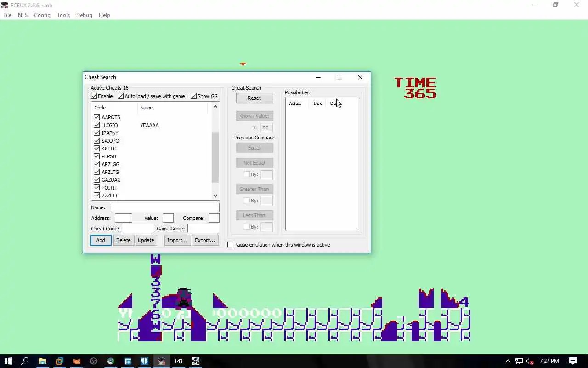This screenshot has width=588, height=368.
Task: Click the Delete cheat button
Action: pos(123,240)
